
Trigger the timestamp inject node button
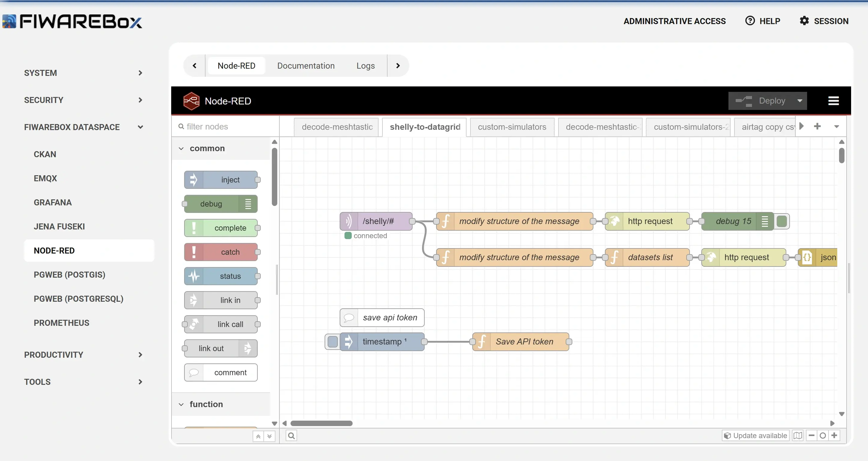tap(332, 341)
